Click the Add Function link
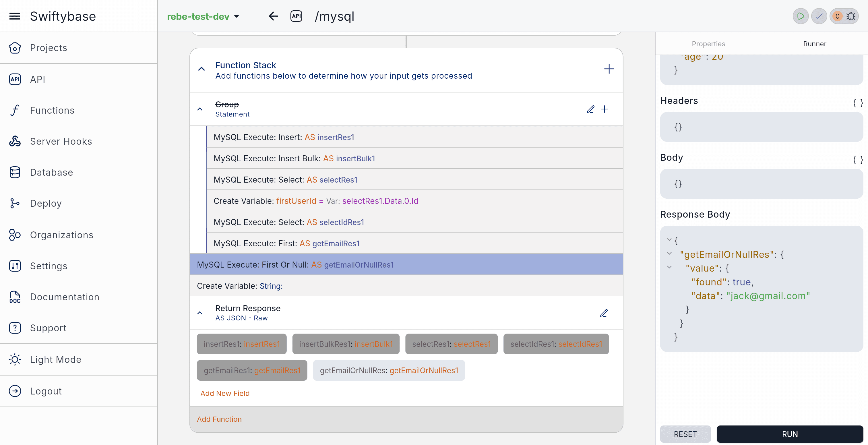868x445 pixels. pyautogui.click(x=219, y=419)
